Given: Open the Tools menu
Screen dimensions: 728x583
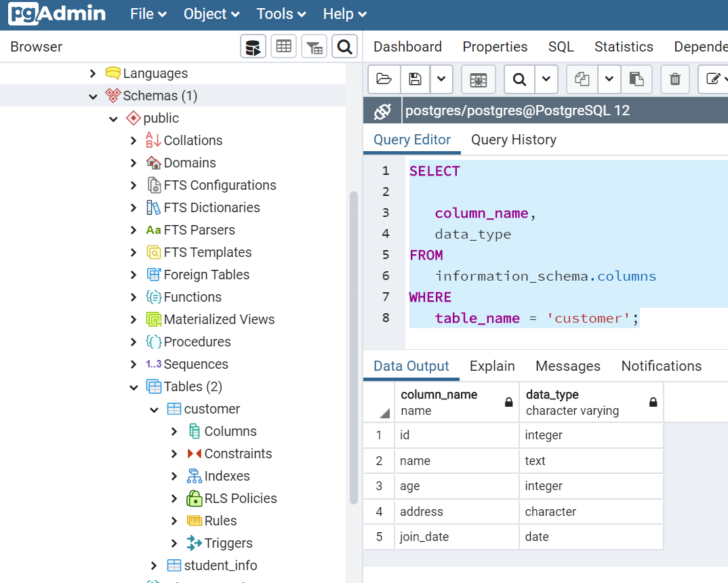Looking at the screenshot, I should coord(281,14).
